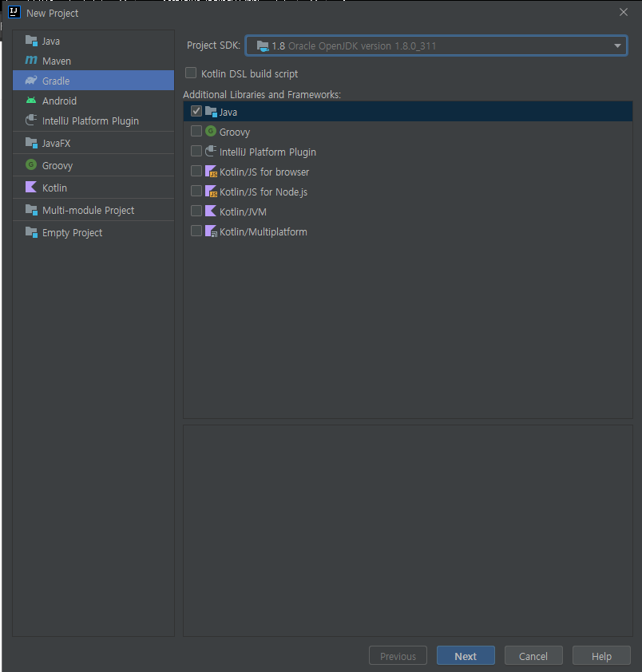Select Multi-module Project type label
642x672 pixels.
tap(89, 211)
